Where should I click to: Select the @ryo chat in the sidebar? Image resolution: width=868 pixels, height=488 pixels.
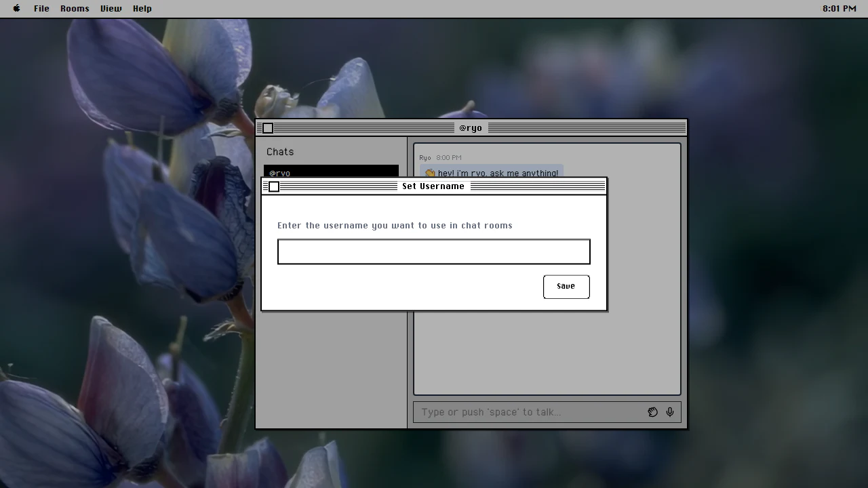pyautogui.click(x=331, y=171)
